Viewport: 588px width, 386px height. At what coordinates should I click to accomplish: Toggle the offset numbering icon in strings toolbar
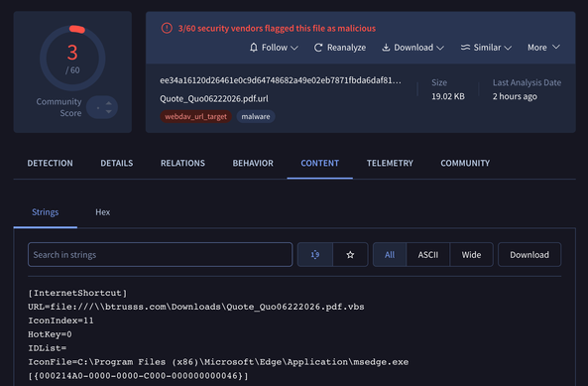point(315,255)
